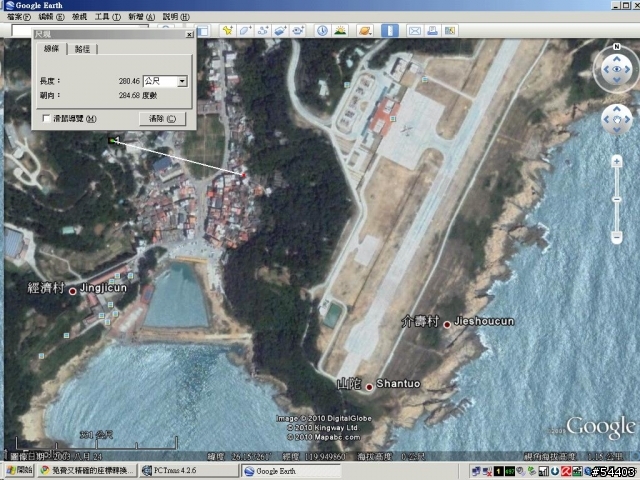
Task: Click move-left arrow on hand joystick
Action: coord(607,119)
